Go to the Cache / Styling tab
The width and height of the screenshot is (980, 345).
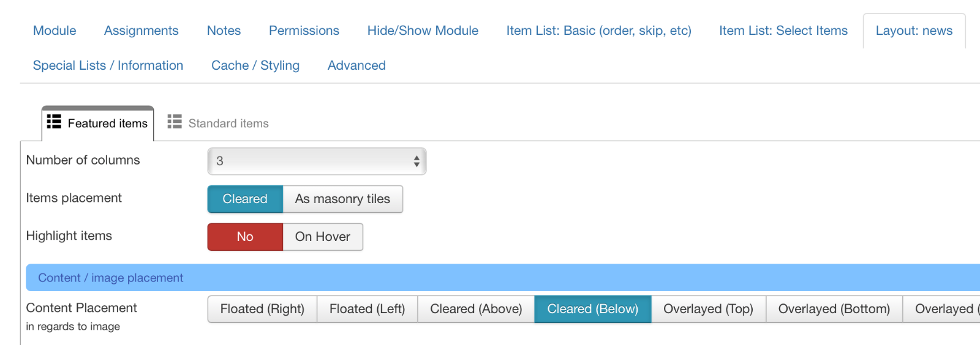tap(255, 65)
